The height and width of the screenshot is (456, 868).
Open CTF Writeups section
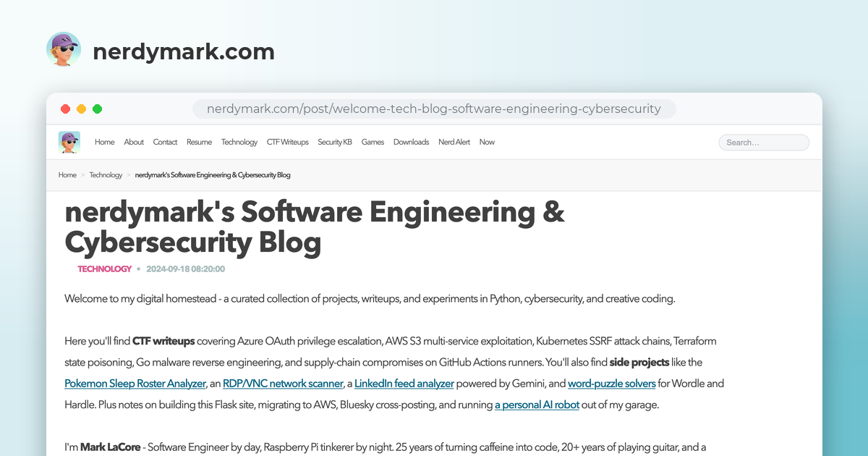tap(288, 142)
